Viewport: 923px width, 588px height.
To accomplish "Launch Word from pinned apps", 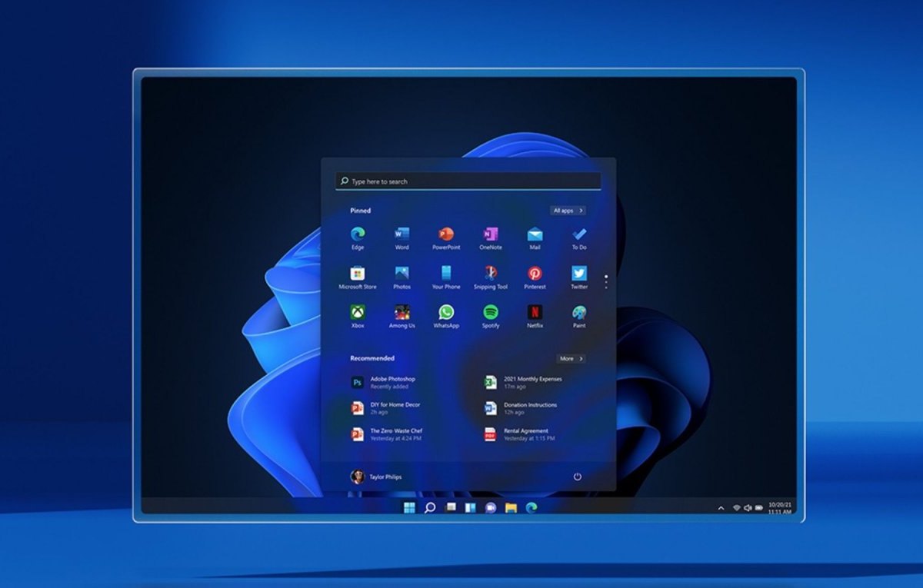I will (x=402, y=238).
